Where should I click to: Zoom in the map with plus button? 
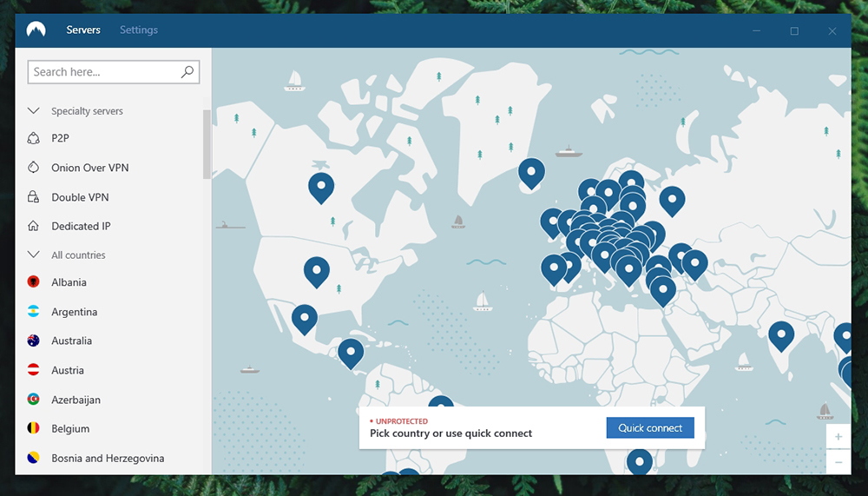(x=838, y=437)
